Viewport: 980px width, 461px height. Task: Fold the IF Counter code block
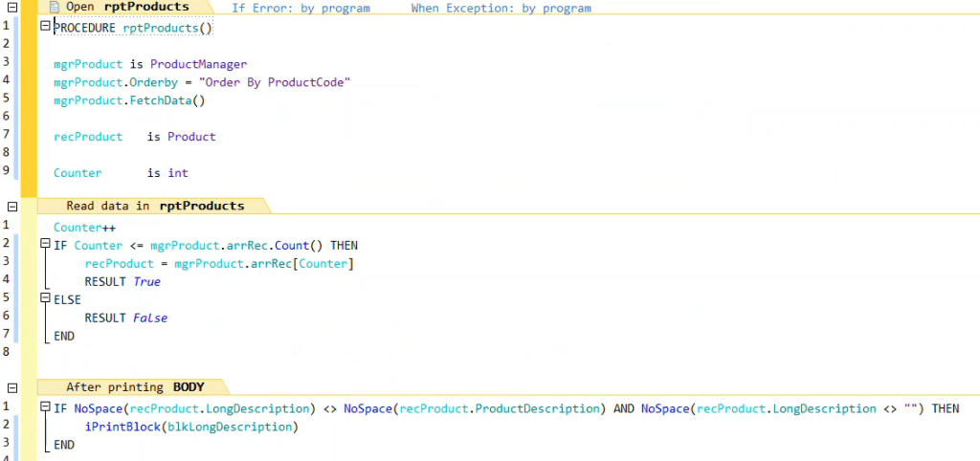click(x=45, y=246)
